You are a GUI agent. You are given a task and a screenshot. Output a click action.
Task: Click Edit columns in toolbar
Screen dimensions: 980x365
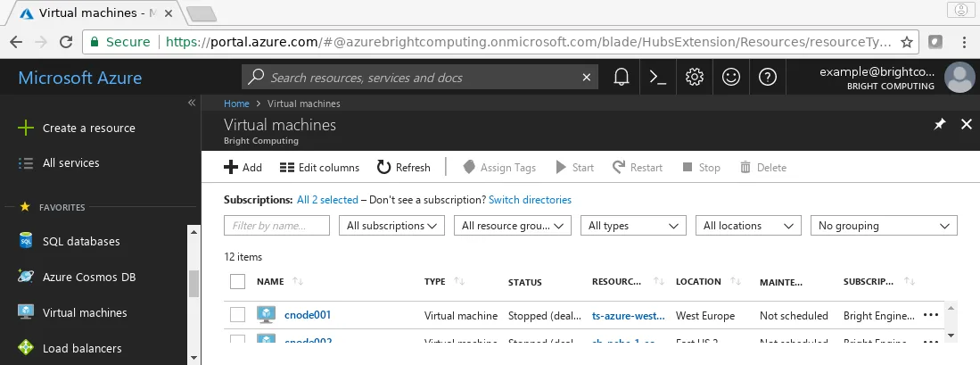point(319,168)
